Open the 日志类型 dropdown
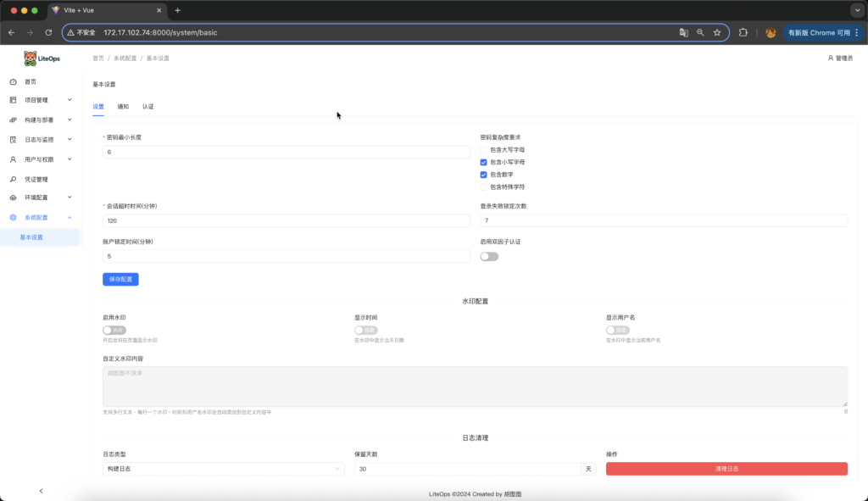The image size is (868, 501). coord(223,469)
